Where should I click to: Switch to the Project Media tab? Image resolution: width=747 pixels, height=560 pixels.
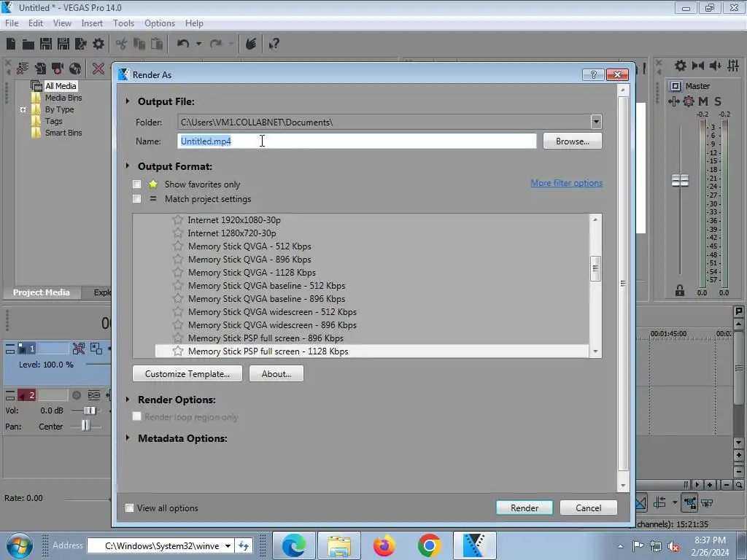(x=41, y=292)
